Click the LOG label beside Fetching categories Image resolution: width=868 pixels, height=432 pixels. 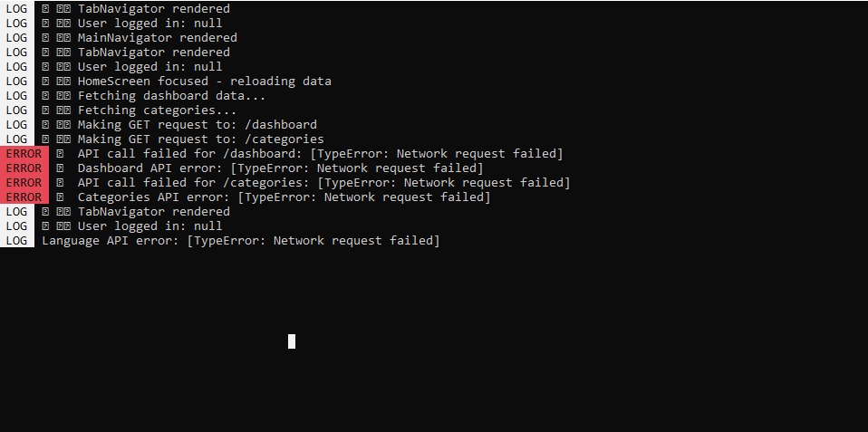point(16,110)
